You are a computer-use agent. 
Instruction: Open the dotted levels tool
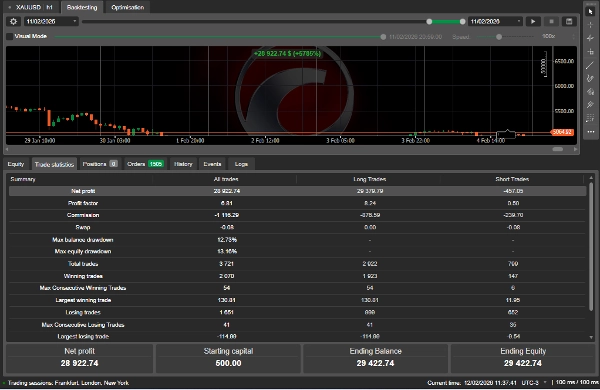pos(590,118)
